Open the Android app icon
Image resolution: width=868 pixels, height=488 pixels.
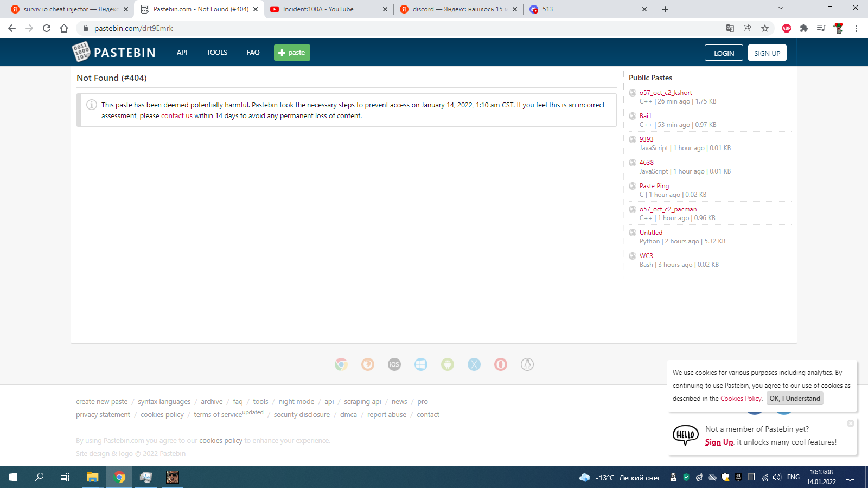click(448, 364)
